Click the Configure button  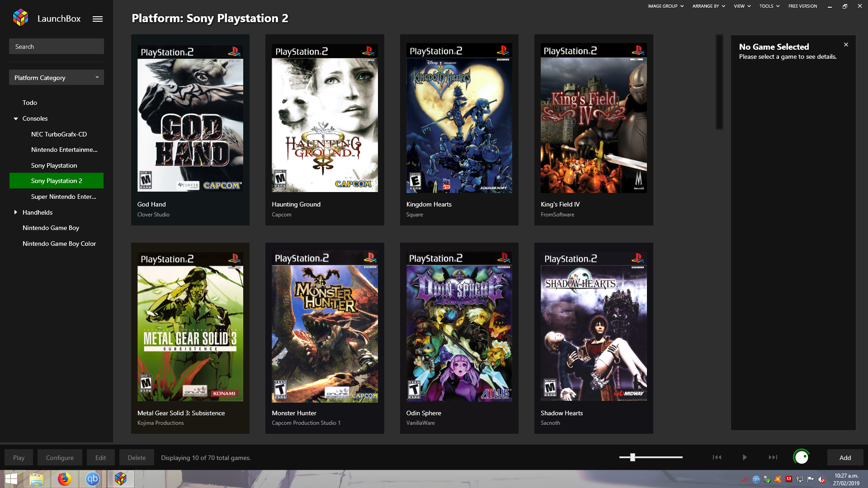coord(60,458)
